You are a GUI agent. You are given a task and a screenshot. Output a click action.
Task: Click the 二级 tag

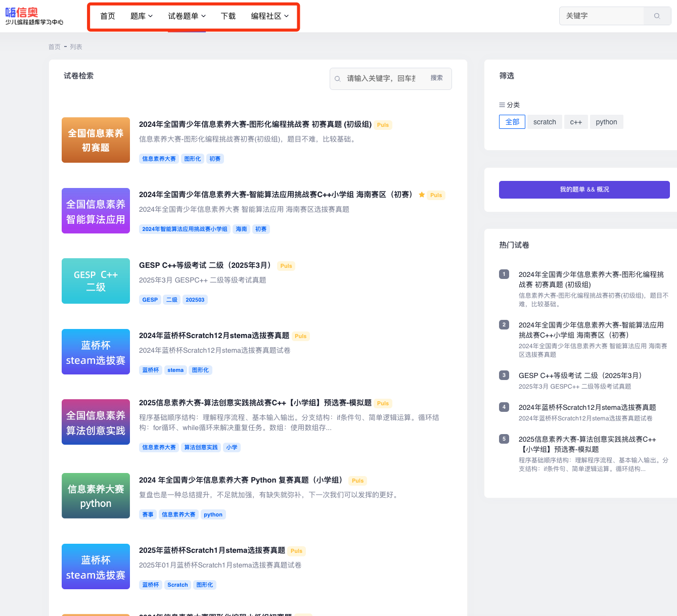coord(172,300)
